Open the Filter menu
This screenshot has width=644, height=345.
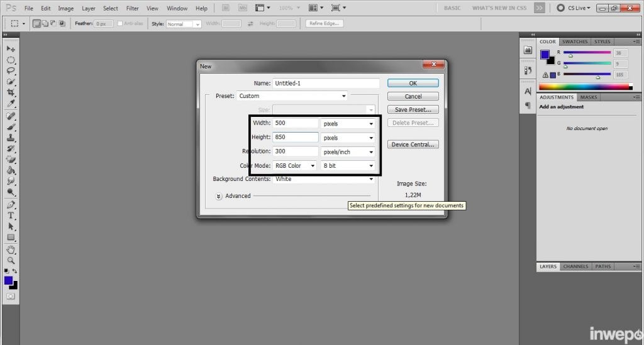pos(132,8)
